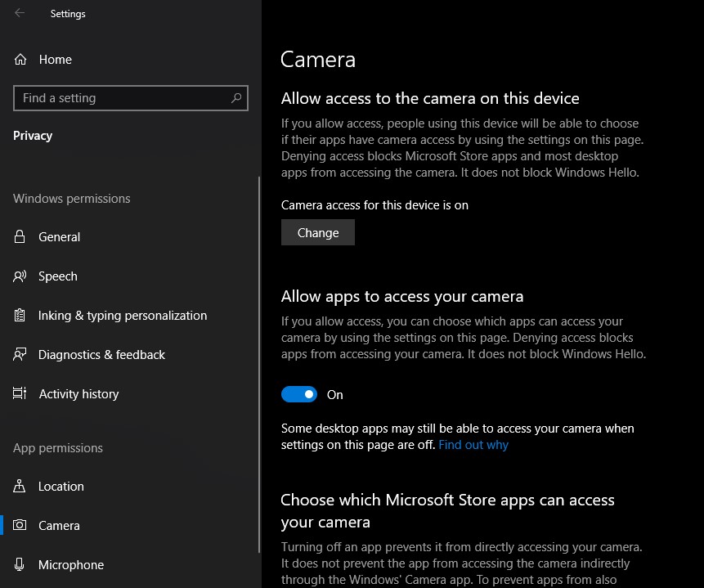Click the Diagnostics & feedback icon
Viewport: 704px width, 588px height.
[x=20, y=354]
